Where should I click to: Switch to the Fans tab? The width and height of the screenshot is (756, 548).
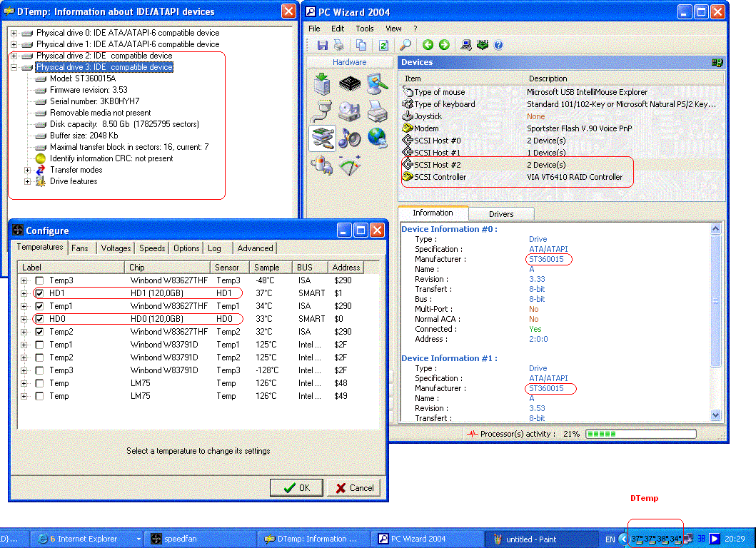(80, 248)
